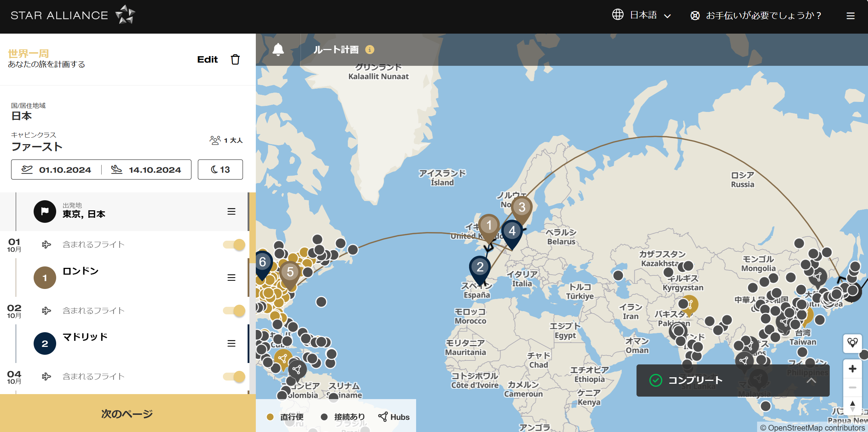This screenshot has width=868, height=432.
Task: Change country of residence 日本
Action: [x=21, y=116]
